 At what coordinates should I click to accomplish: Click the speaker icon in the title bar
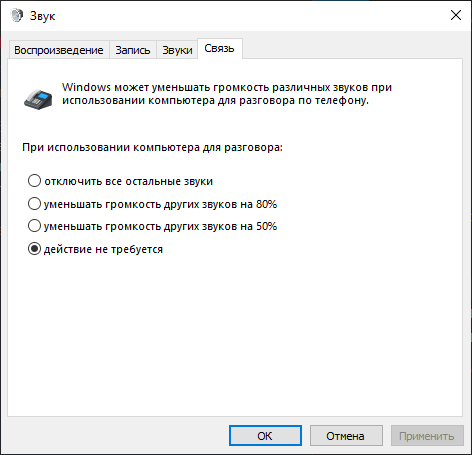point(17,15)
